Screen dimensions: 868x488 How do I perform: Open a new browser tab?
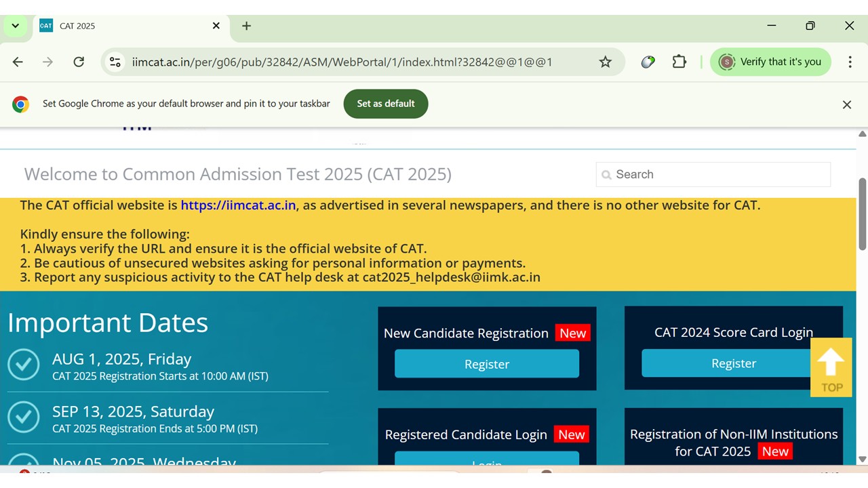[246, 26]
